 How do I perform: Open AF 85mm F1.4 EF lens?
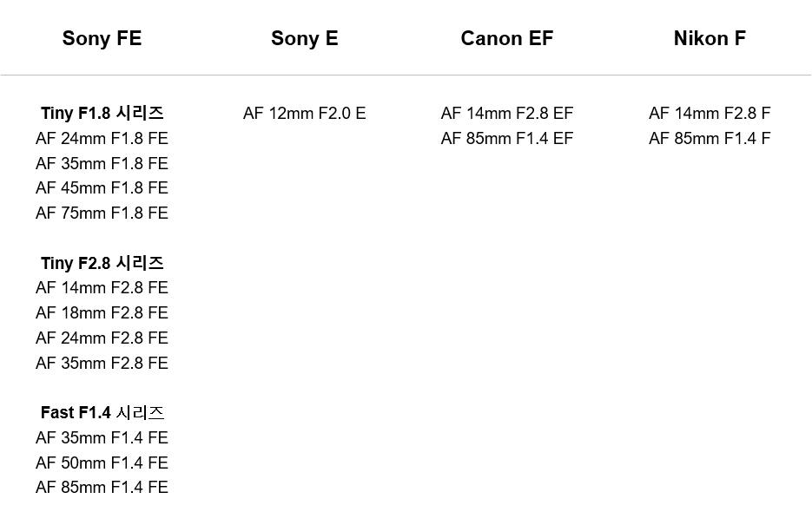pos(507,139)
